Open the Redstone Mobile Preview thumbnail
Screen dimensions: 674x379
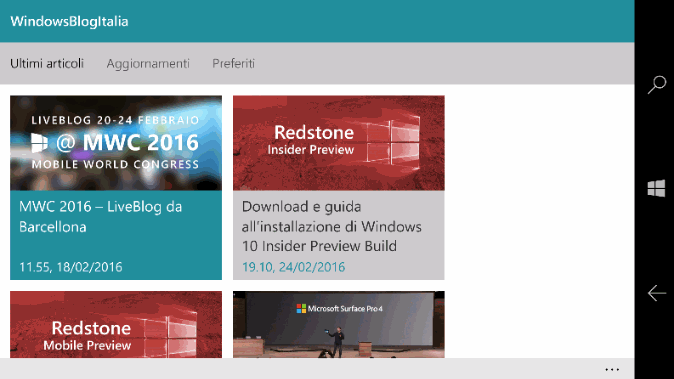tap(116, 324)
